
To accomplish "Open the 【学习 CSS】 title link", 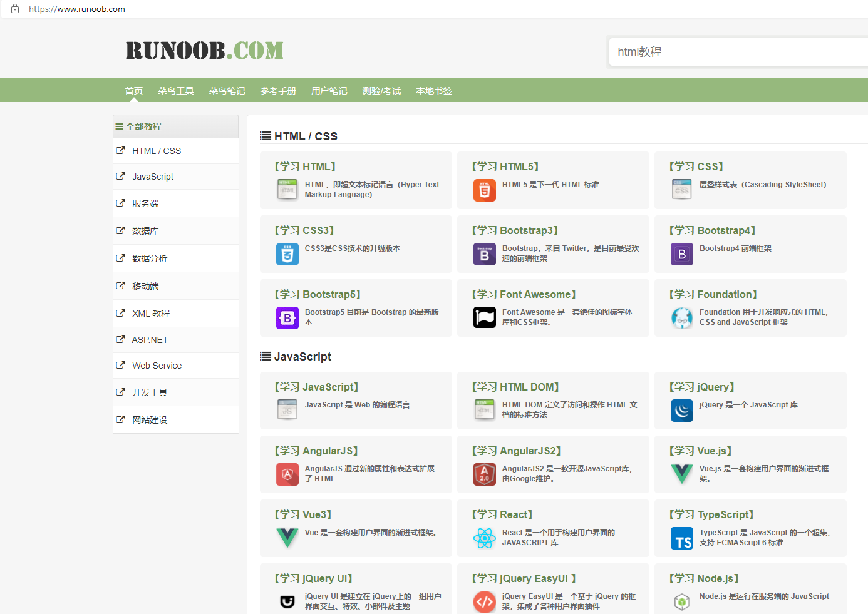I will (696, 166).
